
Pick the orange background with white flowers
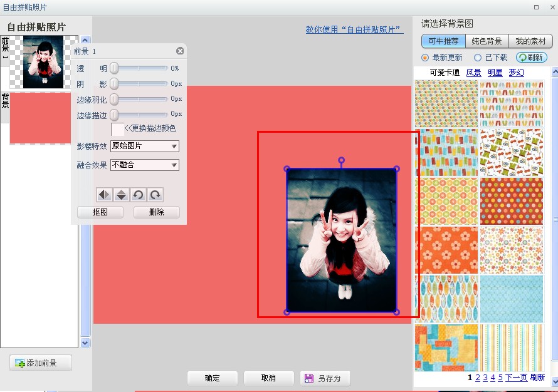point(446,250)
